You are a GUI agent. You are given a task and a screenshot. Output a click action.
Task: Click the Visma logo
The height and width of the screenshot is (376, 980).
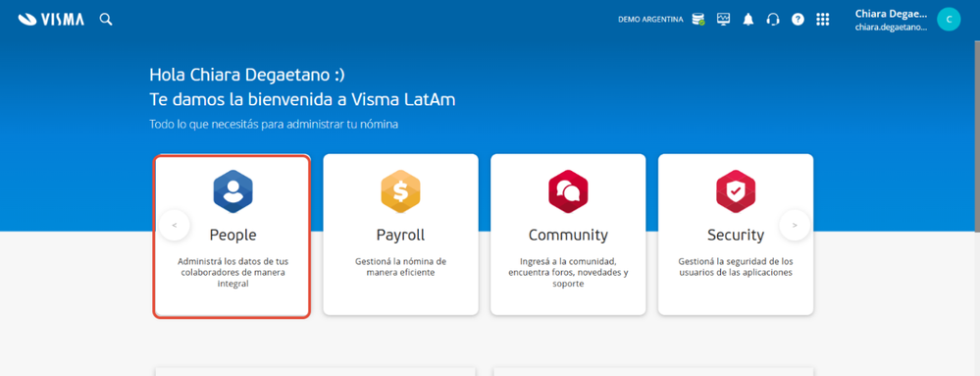point(51,20)
